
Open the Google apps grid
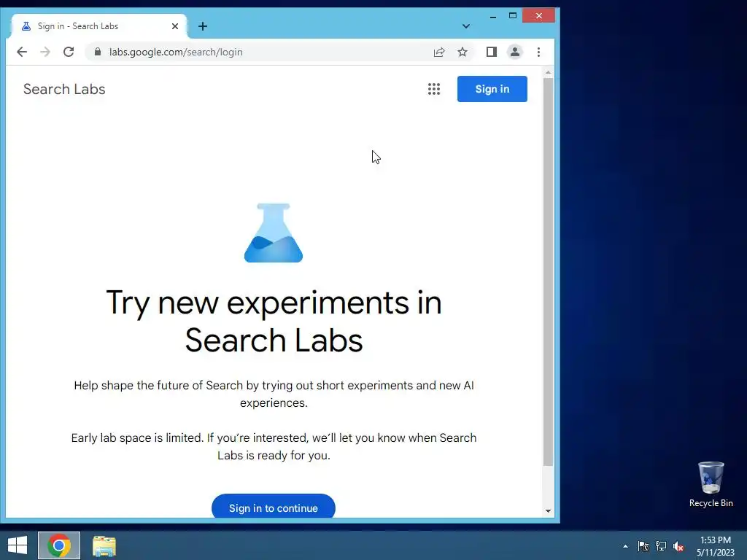pos(433,89)
